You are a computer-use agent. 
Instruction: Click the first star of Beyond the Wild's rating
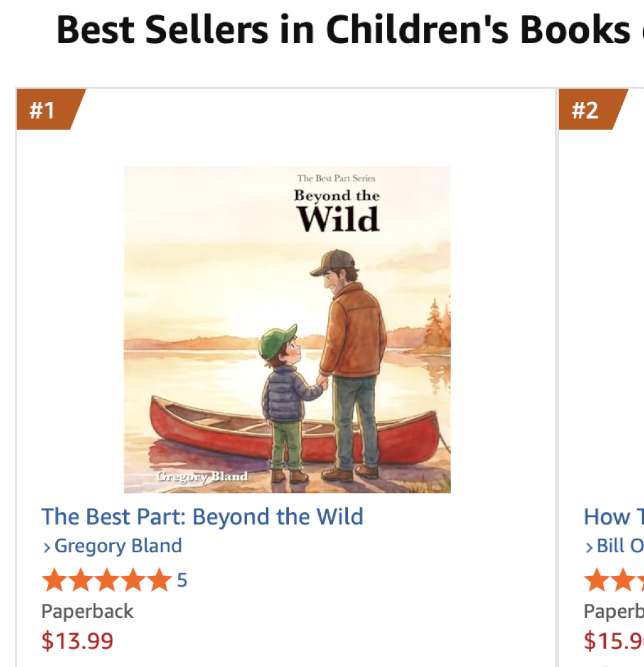(x=54, y=580)
